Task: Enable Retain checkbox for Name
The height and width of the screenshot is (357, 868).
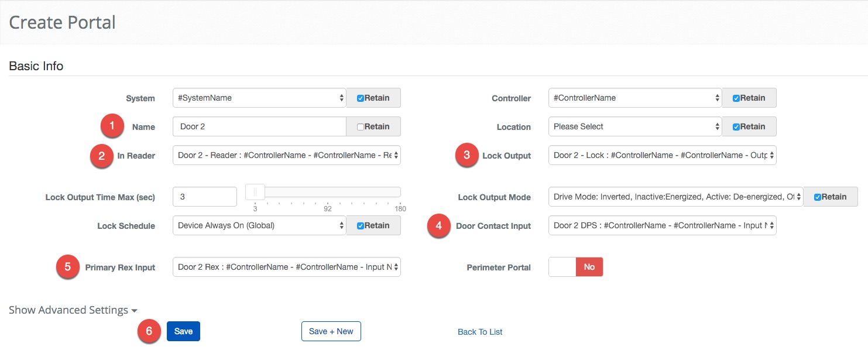Action: point(361,127)
